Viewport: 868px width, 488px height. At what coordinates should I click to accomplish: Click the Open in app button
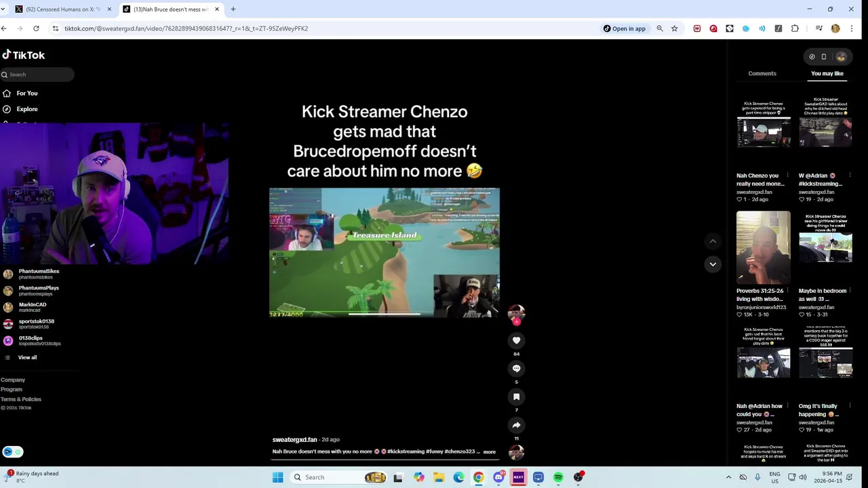pos(624,28)
